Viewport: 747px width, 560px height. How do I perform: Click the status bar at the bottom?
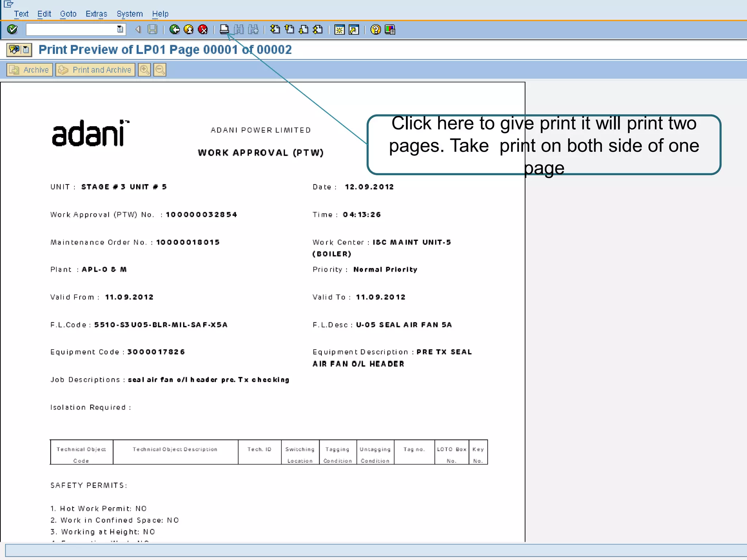[x=376, y=550]
